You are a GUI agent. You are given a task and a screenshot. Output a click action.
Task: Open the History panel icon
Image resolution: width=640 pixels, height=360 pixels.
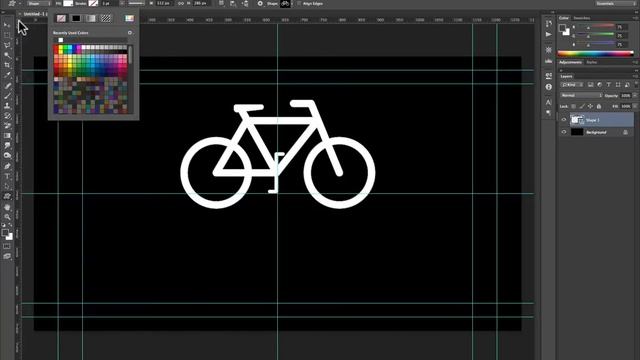[x=549, y=24]
